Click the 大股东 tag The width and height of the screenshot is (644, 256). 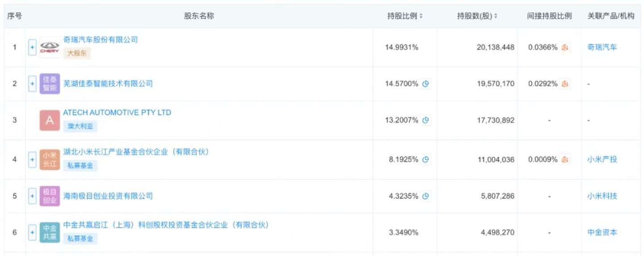coord(77,54)
